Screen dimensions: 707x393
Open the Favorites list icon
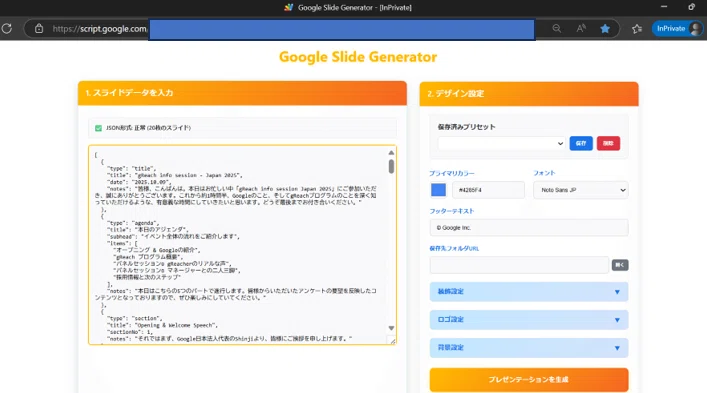tap(637, 29)
